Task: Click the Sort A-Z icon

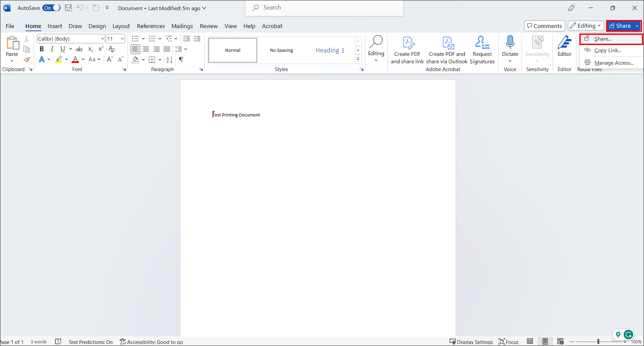Action: 169,60
